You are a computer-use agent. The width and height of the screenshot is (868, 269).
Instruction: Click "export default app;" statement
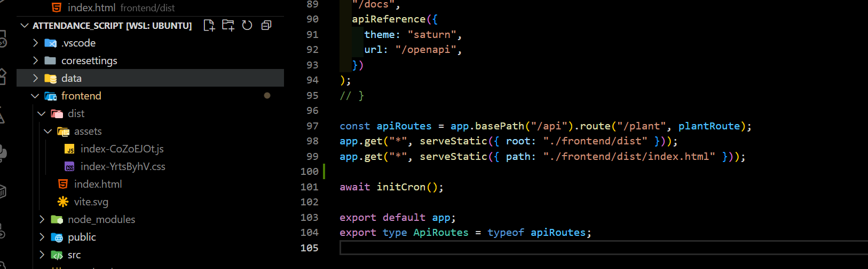(398, 217)
